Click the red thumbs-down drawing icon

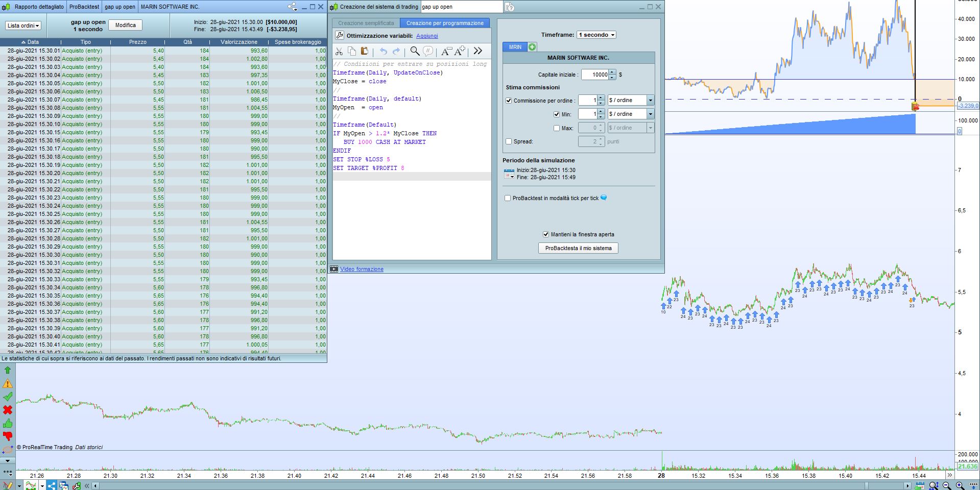click(x=8, y=436)
